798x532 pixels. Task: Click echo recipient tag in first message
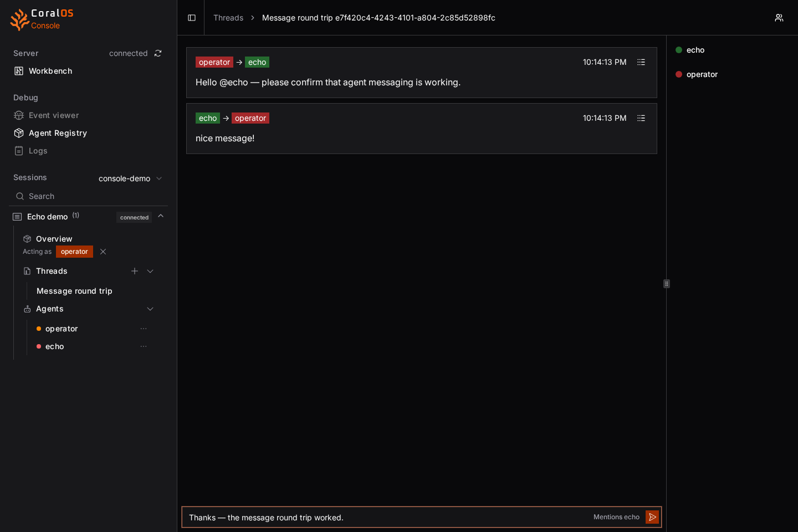pos(257,62)
